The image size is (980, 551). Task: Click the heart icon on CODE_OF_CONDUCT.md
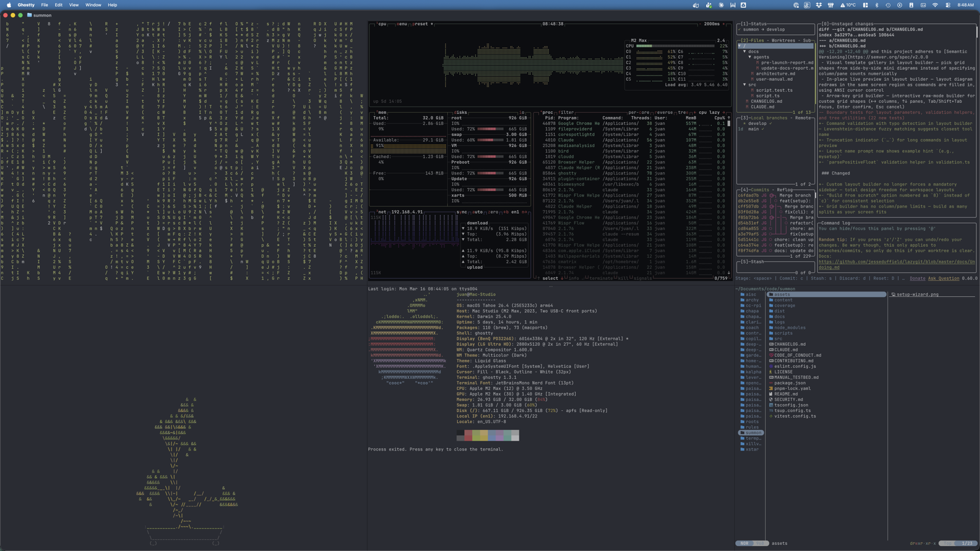point(771,355)
